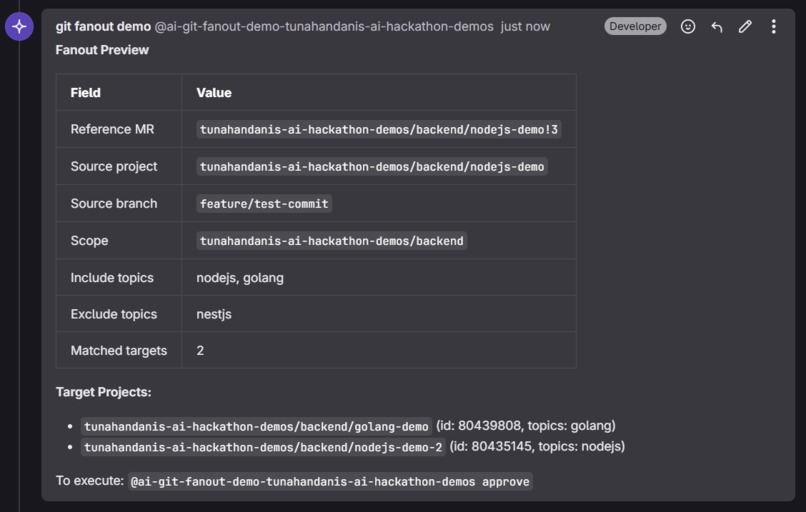The image size is (806, 512).
Task: Open the more actions kebab menu
Action: click(x=774, y=26)
